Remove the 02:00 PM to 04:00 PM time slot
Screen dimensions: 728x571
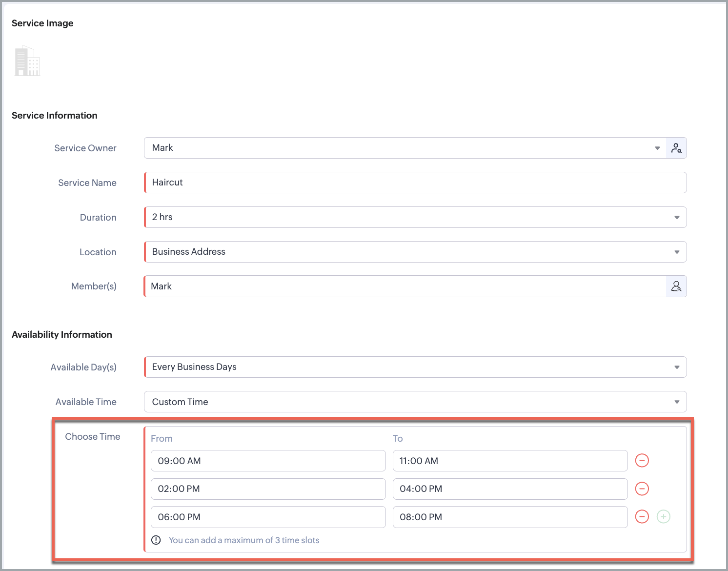642,489
